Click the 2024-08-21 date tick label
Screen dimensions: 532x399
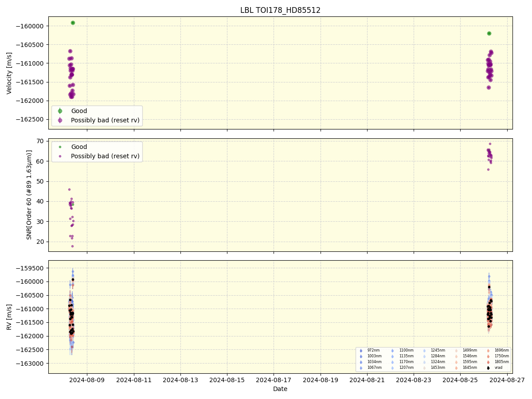pyautogui.click(x=367, y=379)
